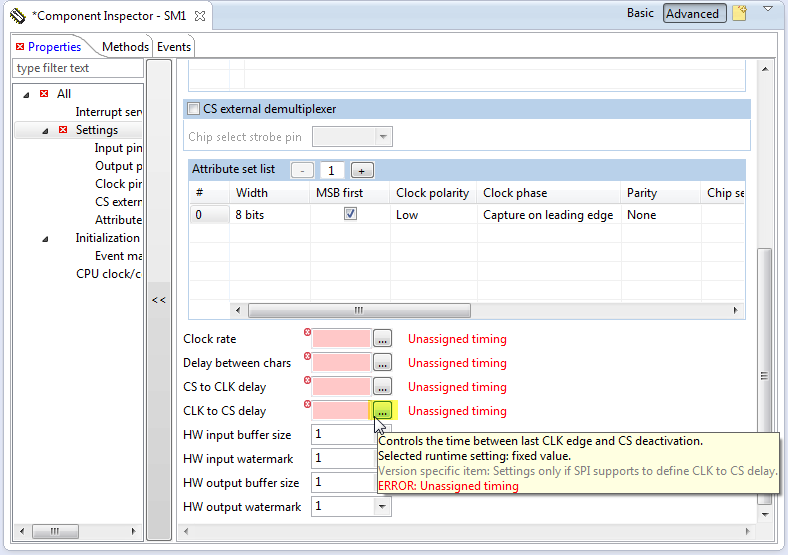The width and height of the screenshot is (788, 555).
Task: Open the view menu triangle in the top right
Action: [x=767, y=9]
